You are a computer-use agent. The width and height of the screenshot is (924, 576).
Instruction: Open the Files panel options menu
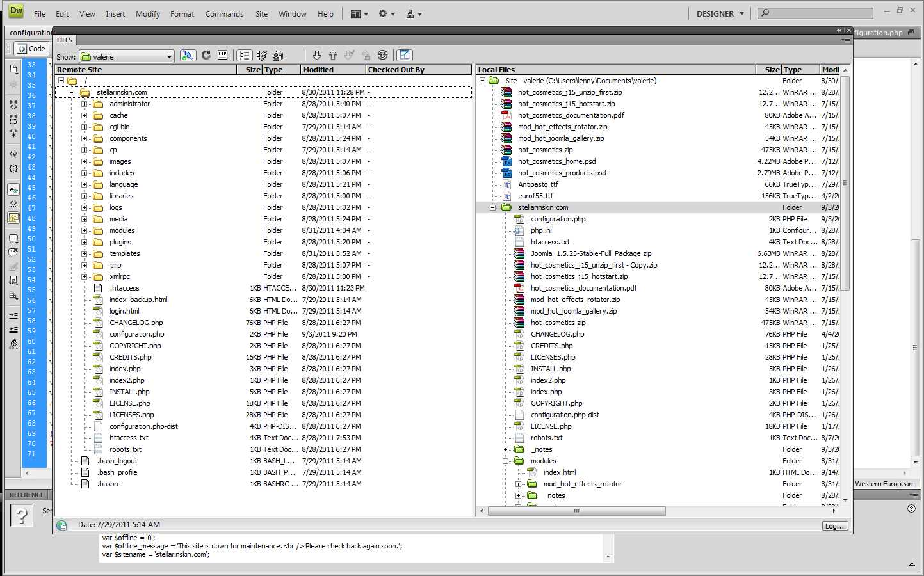(x=846, y=40)
